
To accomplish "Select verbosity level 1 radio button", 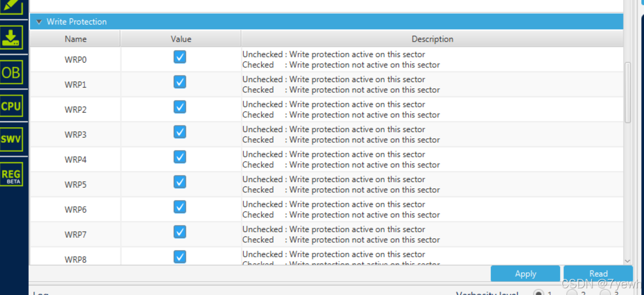I will pyautogui.click(x=538, y=293).
